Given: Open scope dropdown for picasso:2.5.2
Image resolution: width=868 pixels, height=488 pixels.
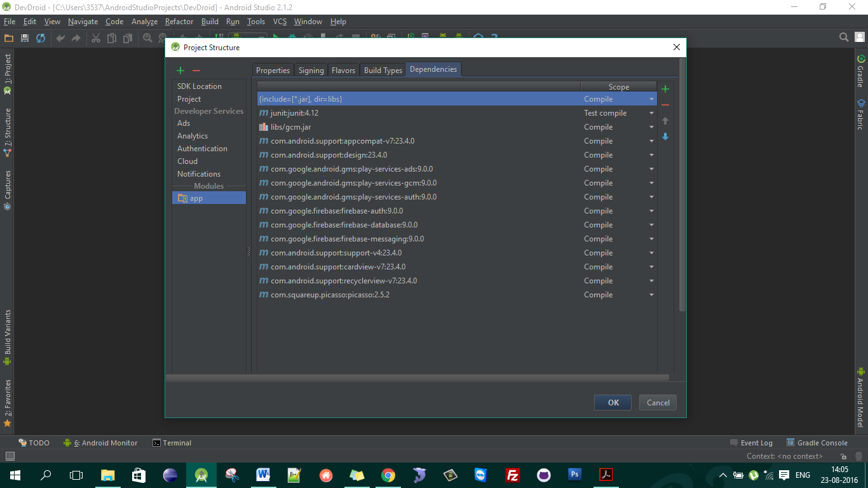Looking at the screenshot, I should click(651, 295).
